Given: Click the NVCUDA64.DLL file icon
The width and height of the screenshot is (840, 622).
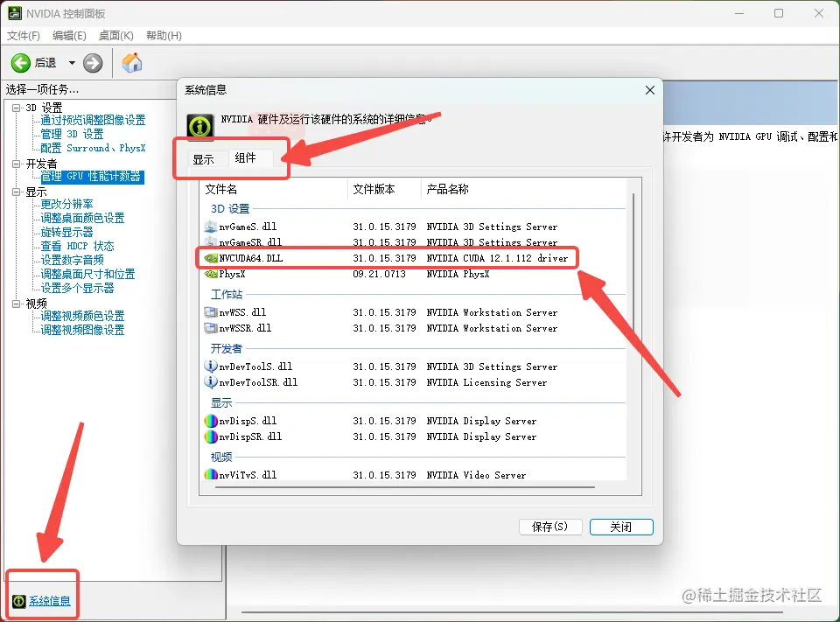Looking at the screenshot, I should (x=211, y=258).
